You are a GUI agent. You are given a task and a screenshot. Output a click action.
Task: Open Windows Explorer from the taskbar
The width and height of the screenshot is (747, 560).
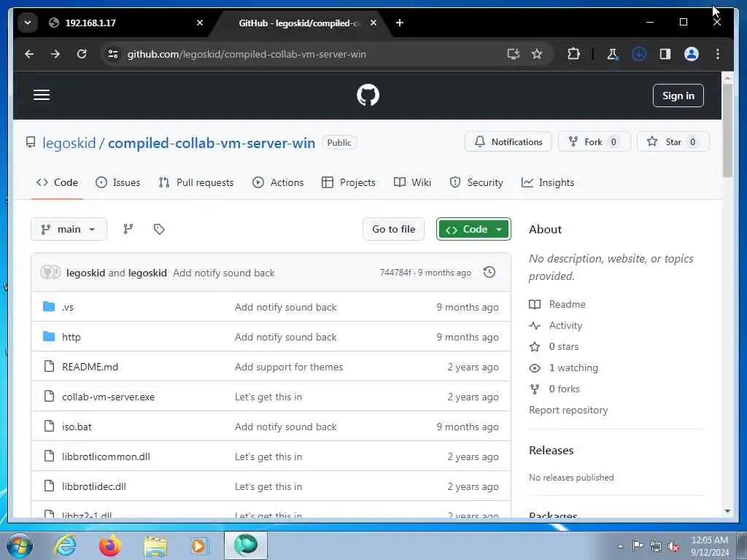[x=156, y=547]
